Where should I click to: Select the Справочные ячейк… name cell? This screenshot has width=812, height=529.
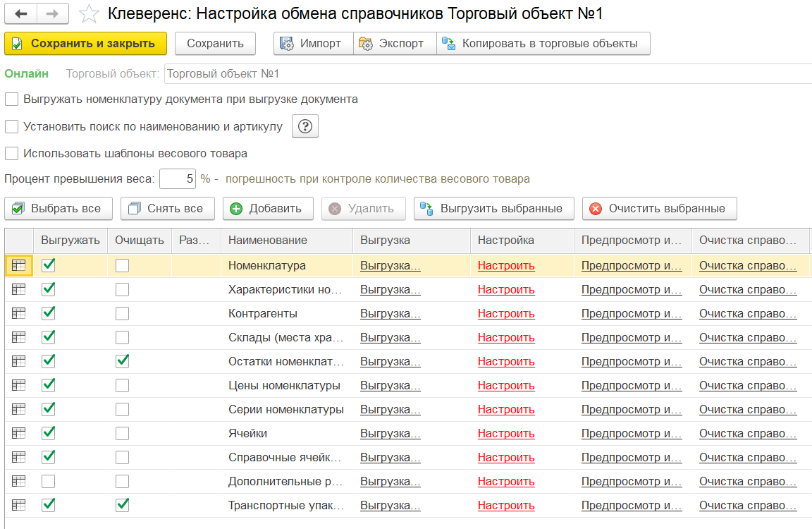(x=287, y=458)
